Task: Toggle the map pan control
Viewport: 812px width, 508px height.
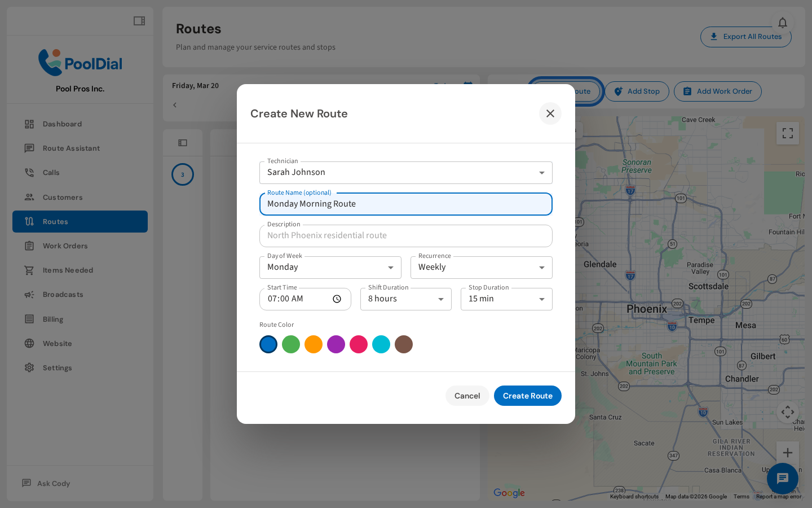Action: [788, 412]
